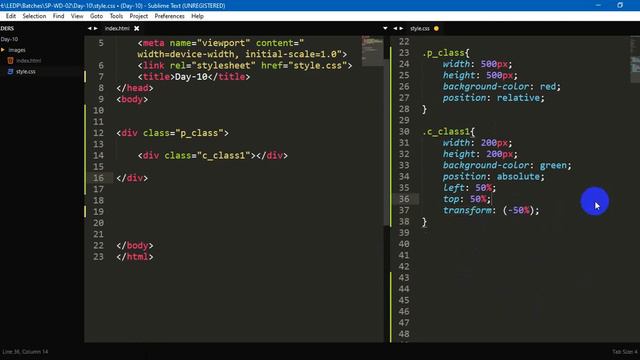This screenshot has width=640, height=360.
Task: Restore down the Sublime Text window
Action: 620,5
